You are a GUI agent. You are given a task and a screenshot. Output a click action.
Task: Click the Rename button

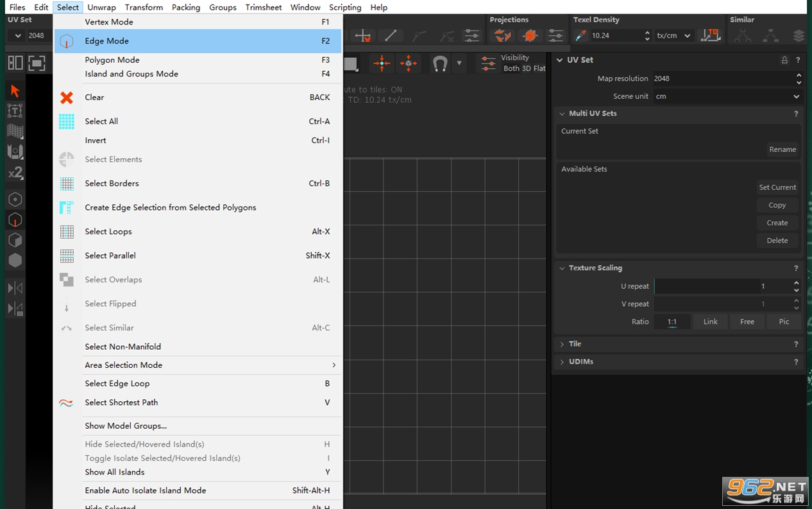pos(782,150)
